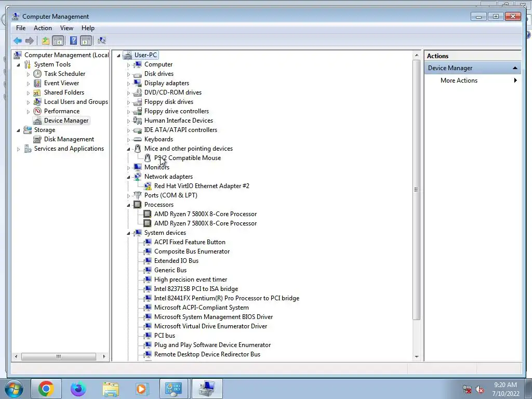Open the Windows Start button
This screenshot has width=532, height=399.
click(x=14, y=389)
